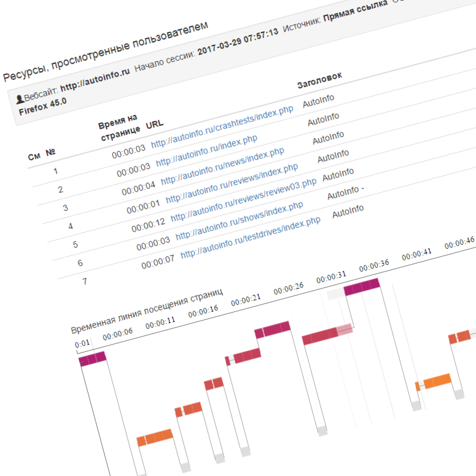Image resolution: width=476 pixels, height=476 pixels.
Task: Click the first magenta bar at timeline start
Action: point(93,359)
